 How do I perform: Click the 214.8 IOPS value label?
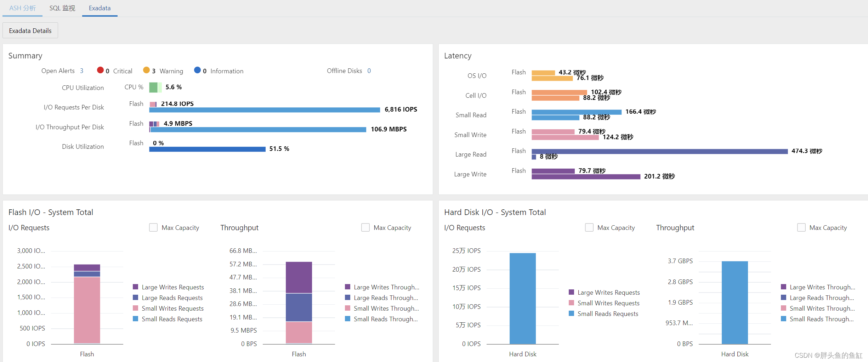click(177, 104)
